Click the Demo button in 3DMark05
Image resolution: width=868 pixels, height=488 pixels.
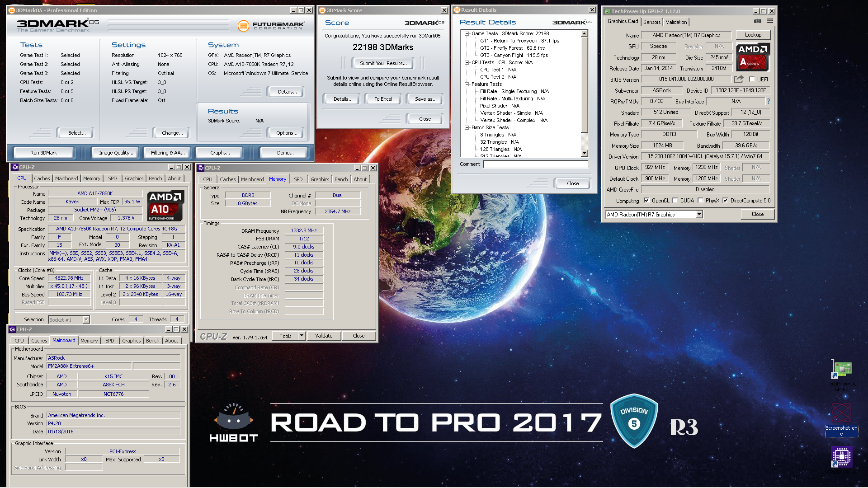285,153
